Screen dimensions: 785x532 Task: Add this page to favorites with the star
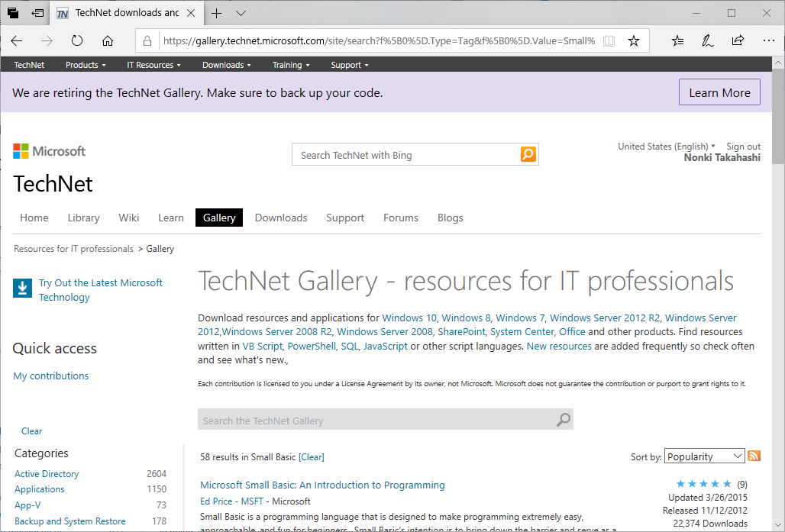click(634, 40)
